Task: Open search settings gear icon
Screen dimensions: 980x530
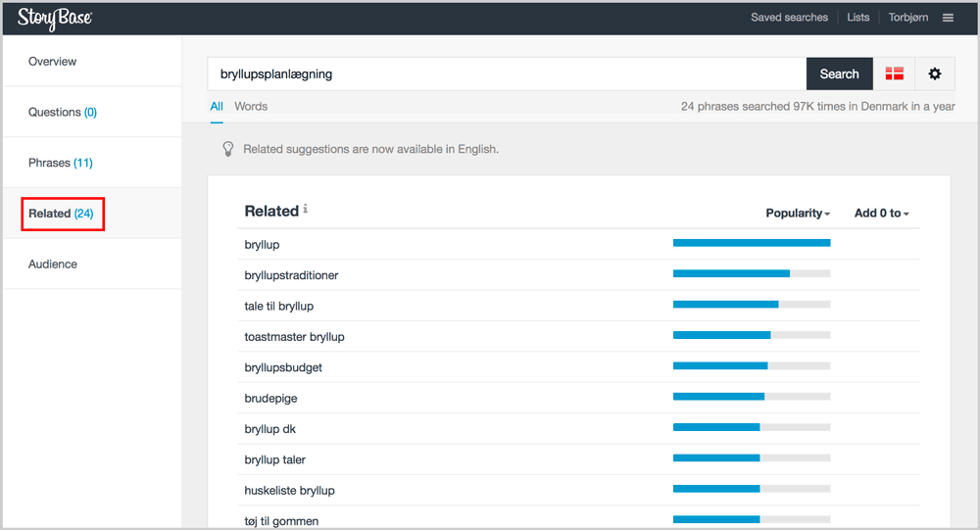Action: pyautogui.click(x=934, y=73)
